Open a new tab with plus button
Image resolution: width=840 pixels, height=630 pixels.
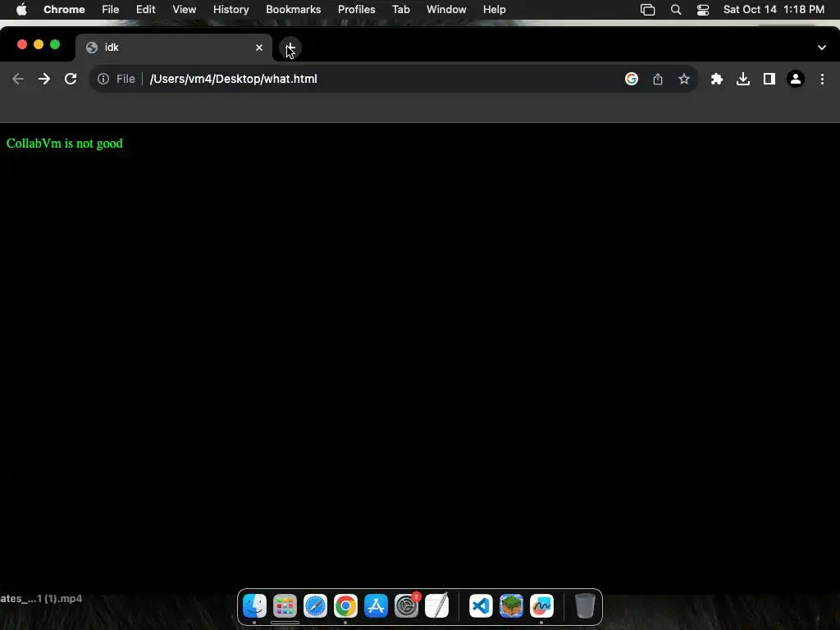click(x=290, y=48)
